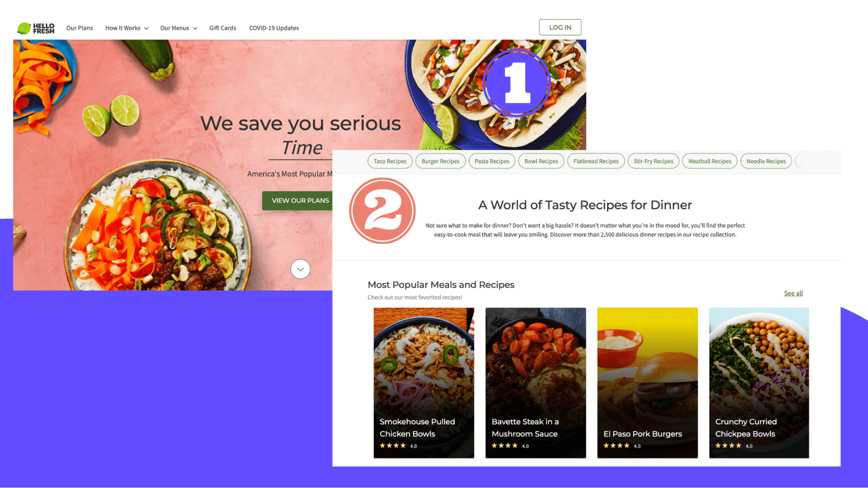Viewport: 868px width, 488px height.
Task: Click the Noodle Recipes filter icon
Action: [x=766, y=161]
